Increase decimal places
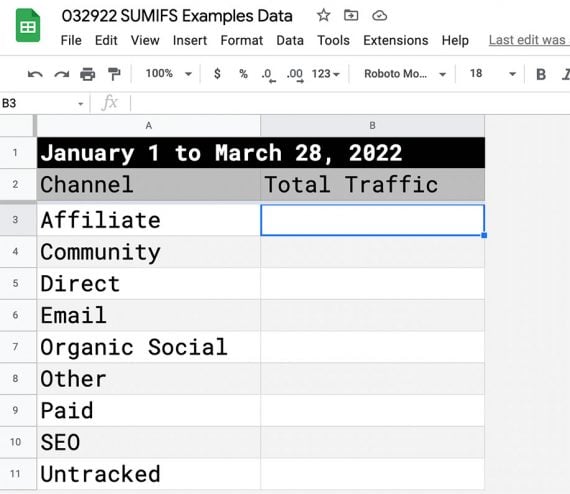570x494 pixels. [x=295, y=75]
